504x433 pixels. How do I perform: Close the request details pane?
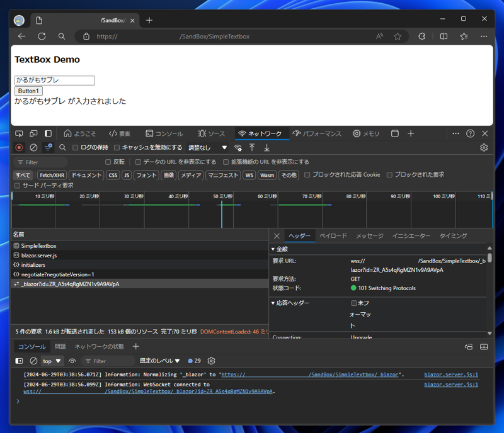[x=277, y=236]
